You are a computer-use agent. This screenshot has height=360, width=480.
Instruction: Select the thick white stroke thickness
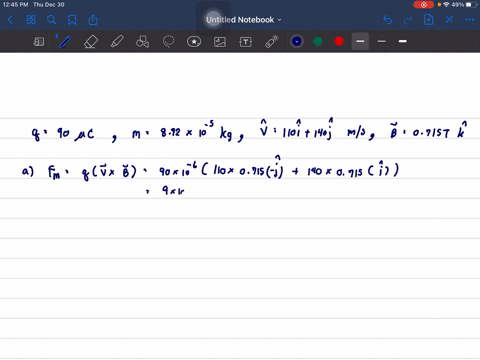(403, 41)
